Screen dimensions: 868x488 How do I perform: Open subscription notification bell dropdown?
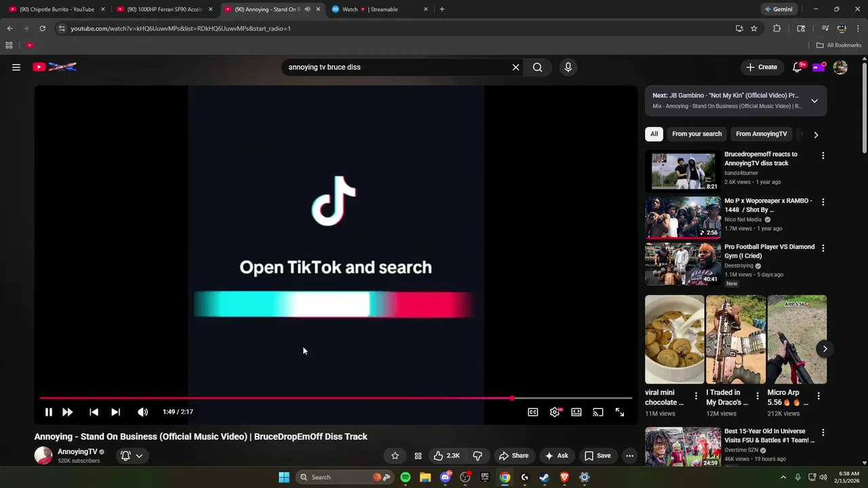pos(132,455)
